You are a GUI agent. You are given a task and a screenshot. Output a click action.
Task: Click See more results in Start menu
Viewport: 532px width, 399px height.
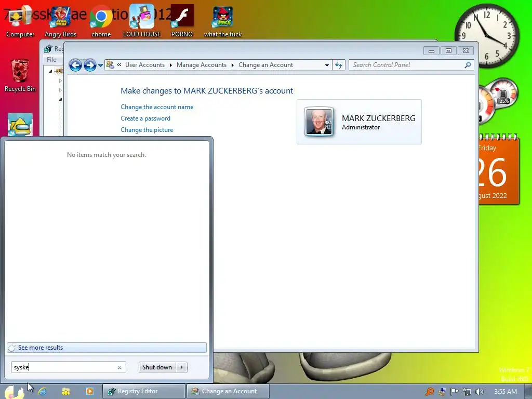[x=107, y=348]
